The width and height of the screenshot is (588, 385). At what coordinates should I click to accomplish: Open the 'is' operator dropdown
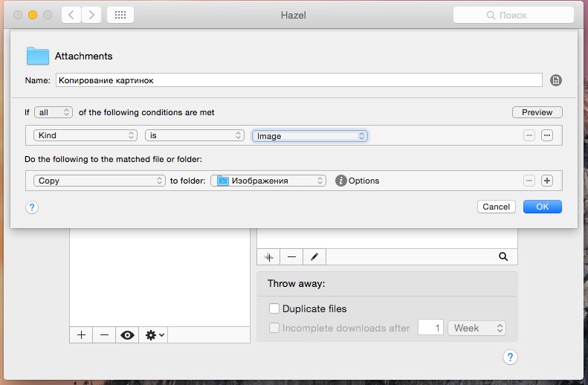pyautogui.click(x=195, y=135)
